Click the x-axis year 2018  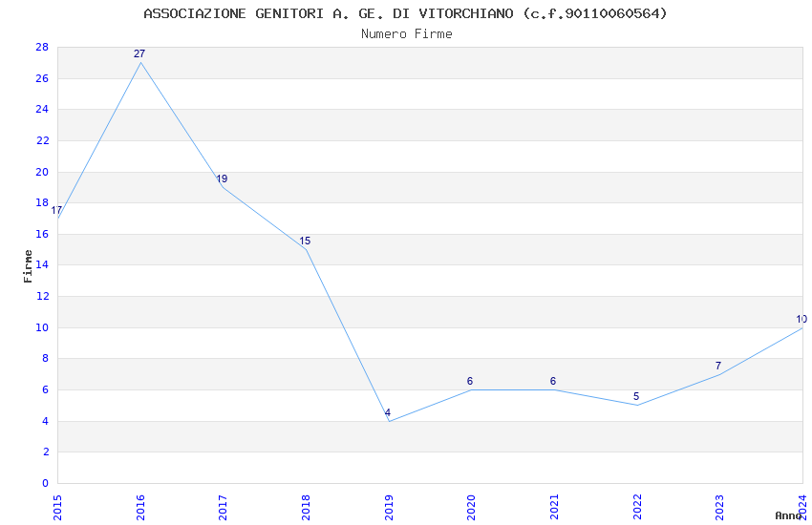306,508
